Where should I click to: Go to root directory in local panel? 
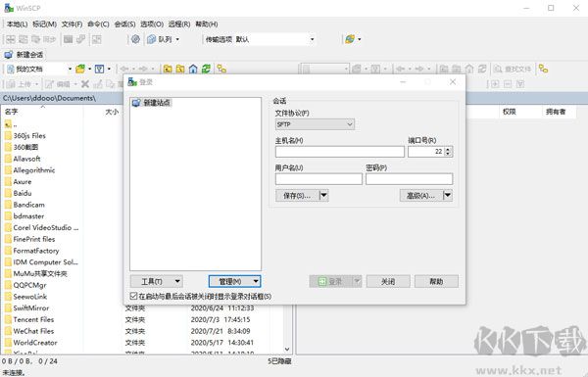coord(180,69)
